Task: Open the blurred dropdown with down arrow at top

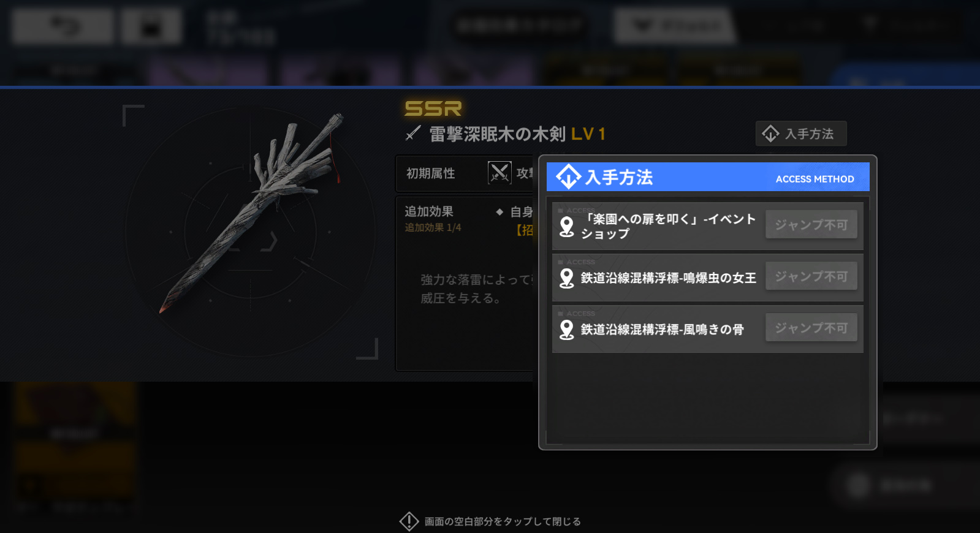Action: [x=674, y=26]
